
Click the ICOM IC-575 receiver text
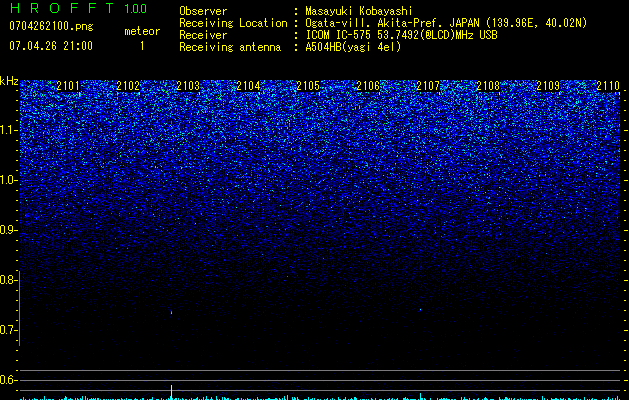click(x=401, y=35)
